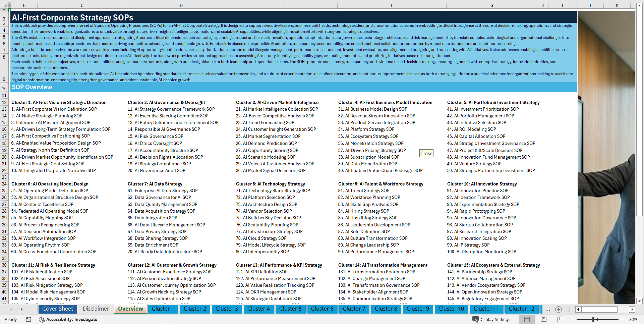Select Page Layout view icon

point(544,319)
